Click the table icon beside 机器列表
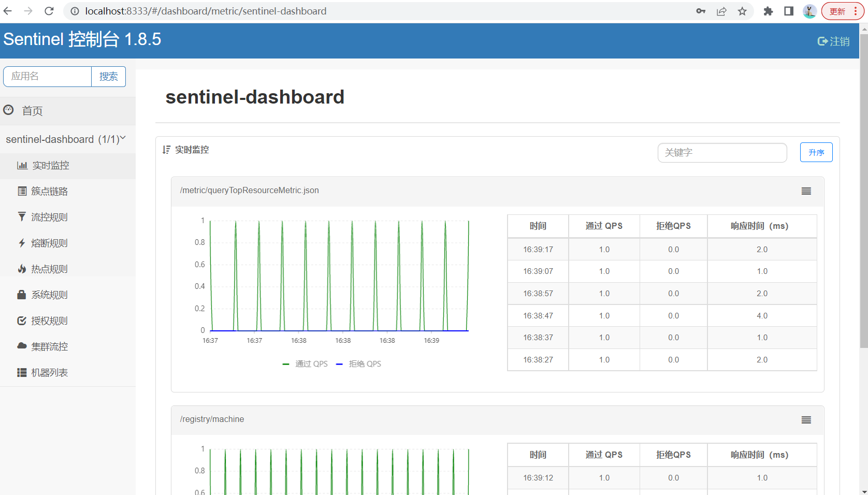 (22, 372)
